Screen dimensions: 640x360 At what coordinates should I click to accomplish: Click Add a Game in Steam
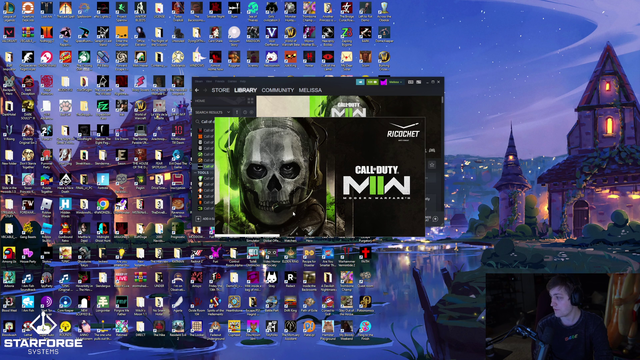[x=204, y=219]
